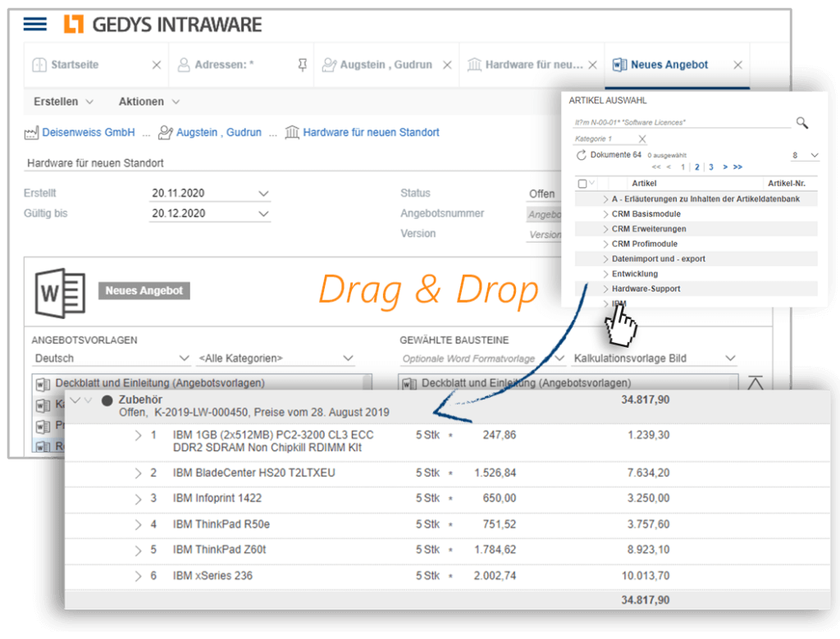Clear the Kategorie 1 filter
This screenshot has width=840, height=639.
click(x=642, y=139)
